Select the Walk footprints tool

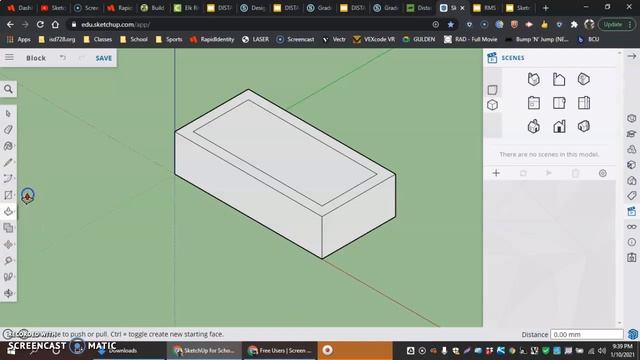(x=8, y=277)
